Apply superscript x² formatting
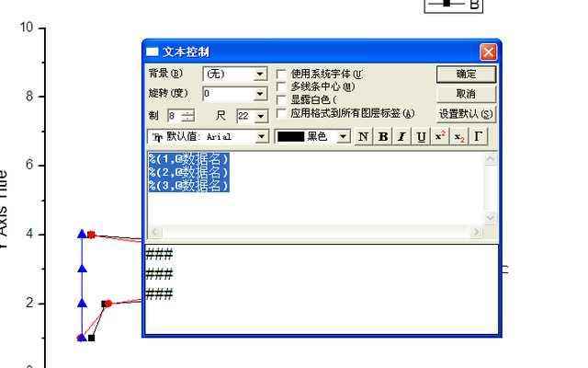This screenshot has width=588, height=368. coord(440,137)
